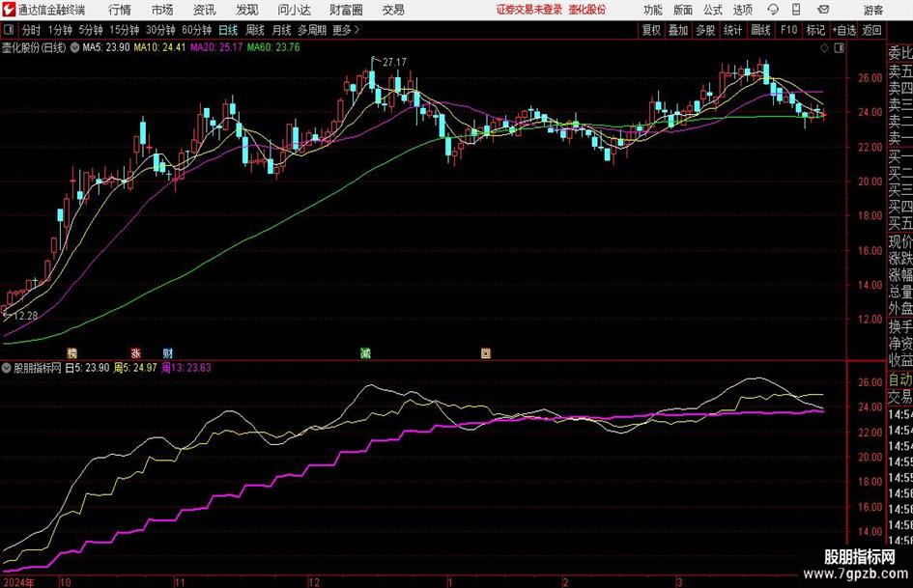
Task: Switch to the 60分钟 period tab
Action: point(197,30)
